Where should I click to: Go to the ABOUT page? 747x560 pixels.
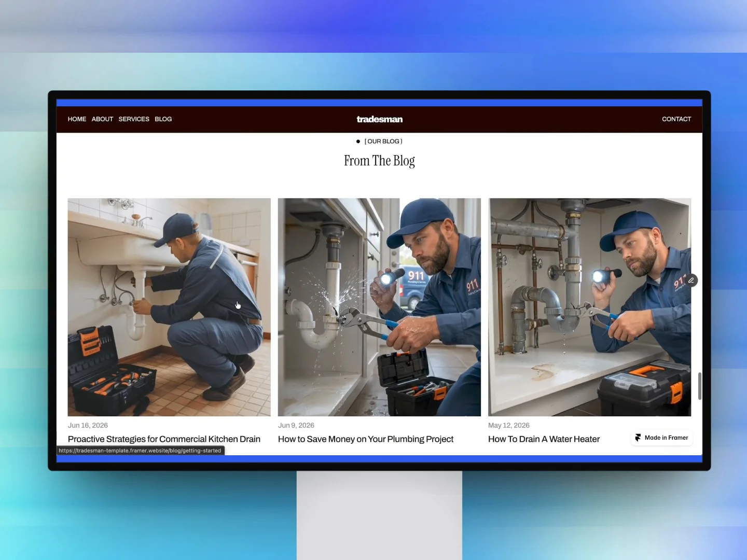(102, 119)
